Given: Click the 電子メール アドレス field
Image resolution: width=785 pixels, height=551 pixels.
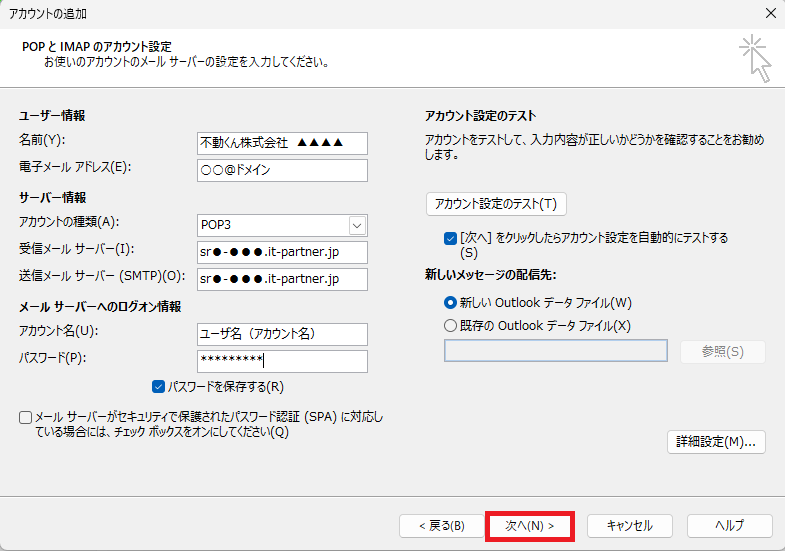Looking at the screenshot, I should tap(282, 170).
